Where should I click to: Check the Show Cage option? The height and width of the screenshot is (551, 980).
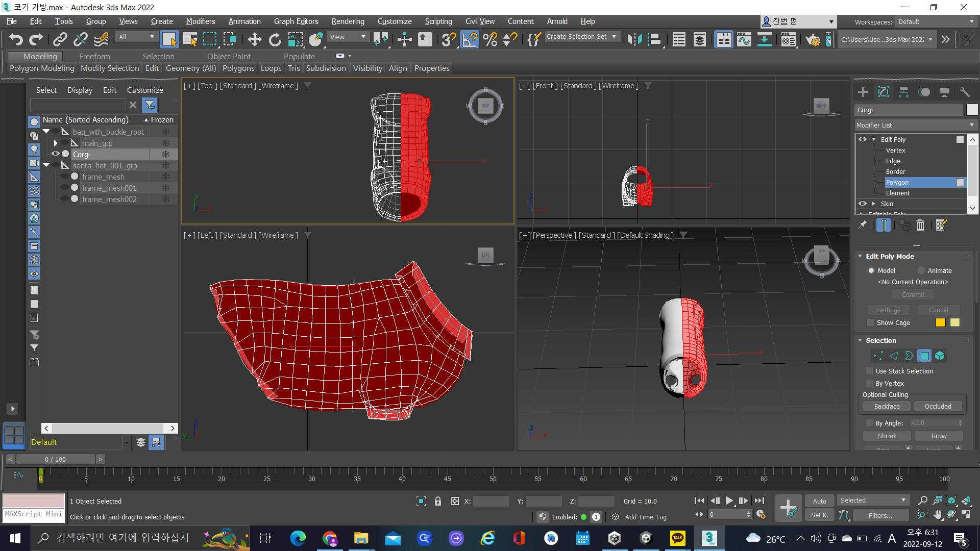(x=870, y=322)
